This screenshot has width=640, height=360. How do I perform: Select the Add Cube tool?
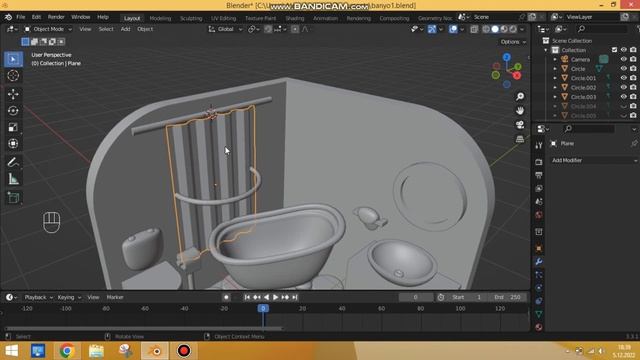(x=13, y=198)
